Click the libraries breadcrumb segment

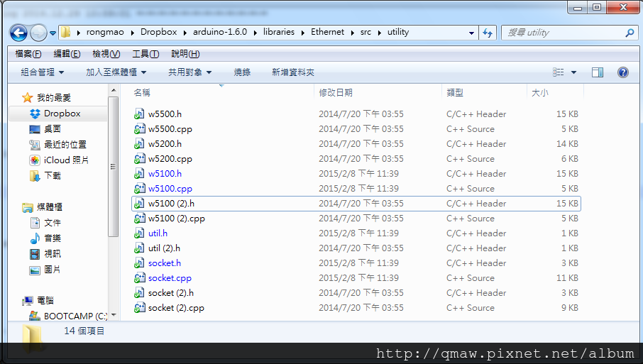coord(279,32)
